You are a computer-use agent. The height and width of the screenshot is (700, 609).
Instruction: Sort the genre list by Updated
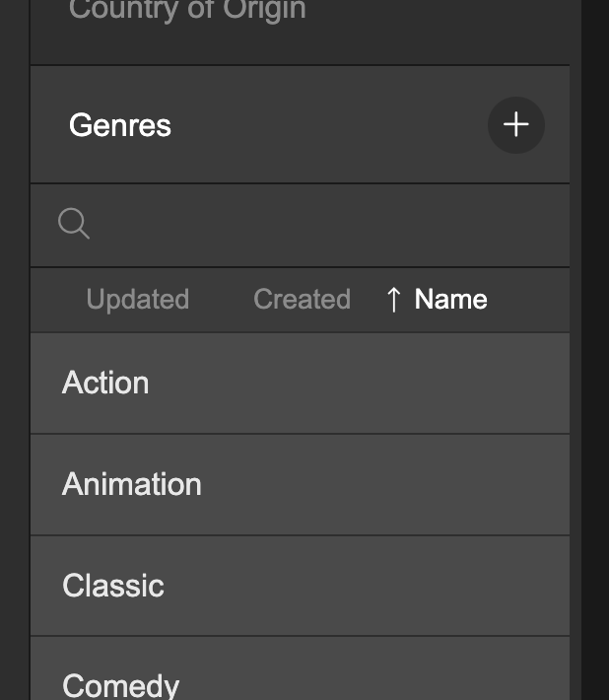137,300
